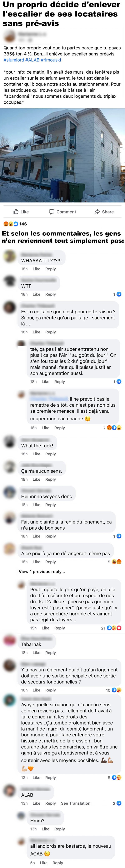The image size is (125, 868).
Task: Click See Translation under the ALAB comment
Action: pos(75,803)
